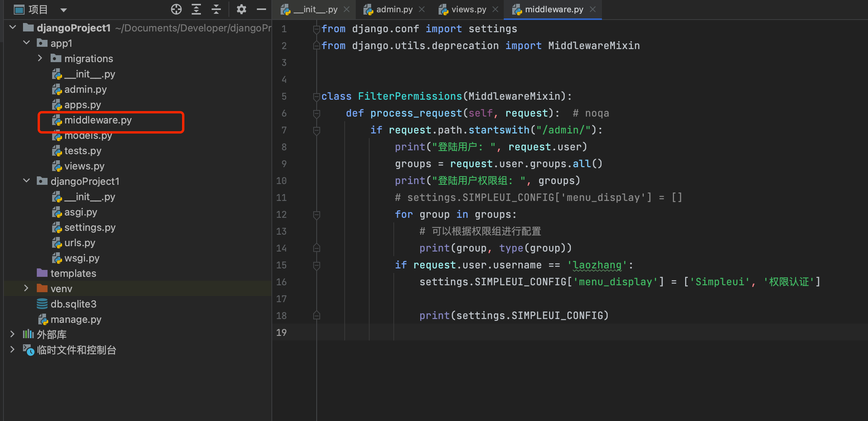868x421 pixels.
Task: Expand the venv folder
Action: [26, 288]
